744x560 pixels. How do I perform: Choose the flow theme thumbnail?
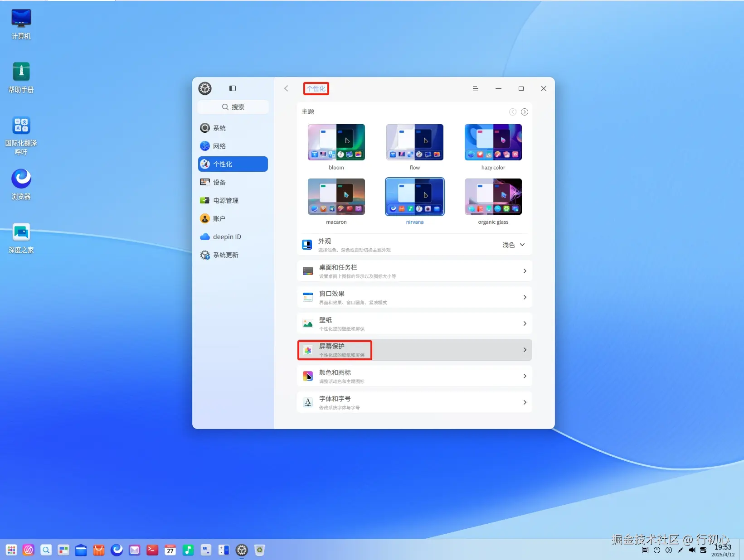pos(415,142)
